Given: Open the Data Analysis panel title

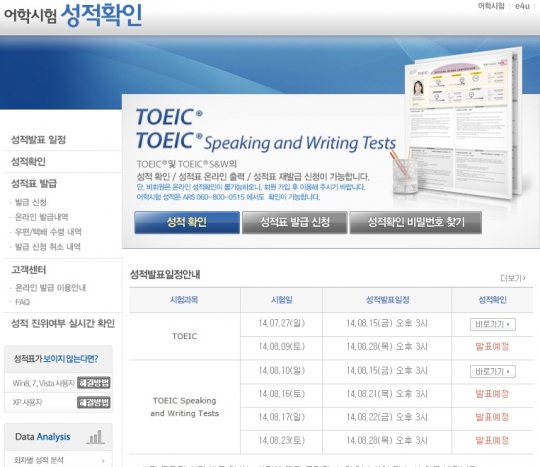Looking at the screenshot, I should tap(43, 437).
